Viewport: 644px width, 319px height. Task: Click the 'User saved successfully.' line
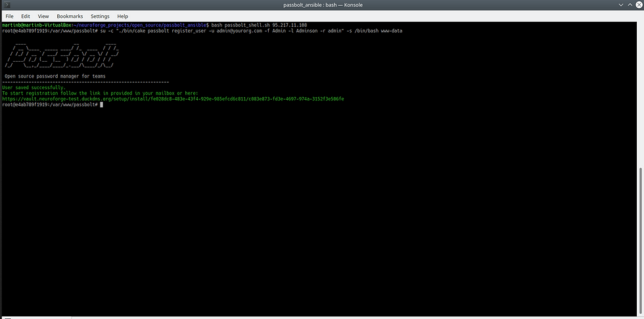pos(34,87)
